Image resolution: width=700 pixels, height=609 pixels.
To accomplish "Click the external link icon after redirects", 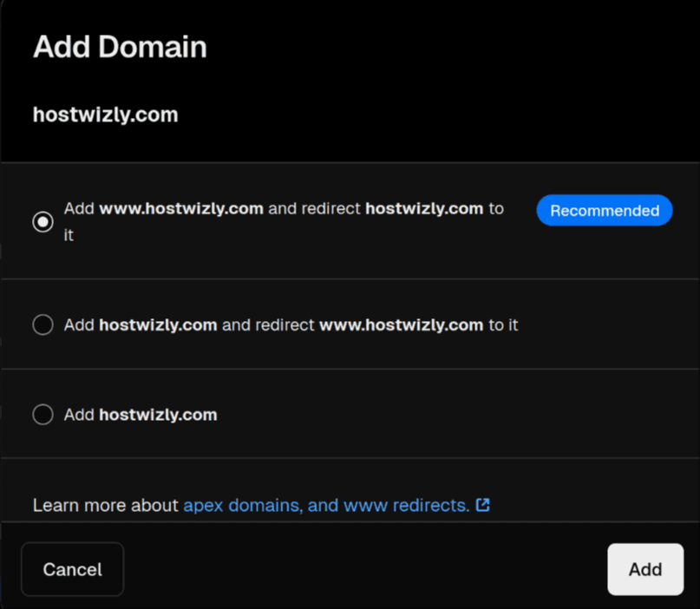I will [483, 505].
